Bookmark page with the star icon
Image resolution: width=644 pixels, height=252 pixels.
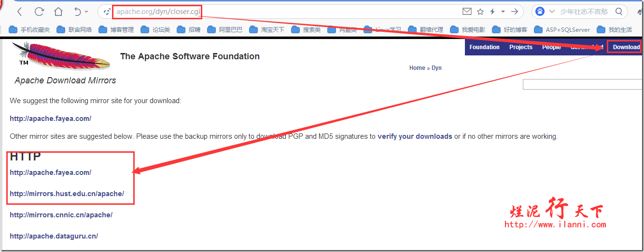coord(480,12)
